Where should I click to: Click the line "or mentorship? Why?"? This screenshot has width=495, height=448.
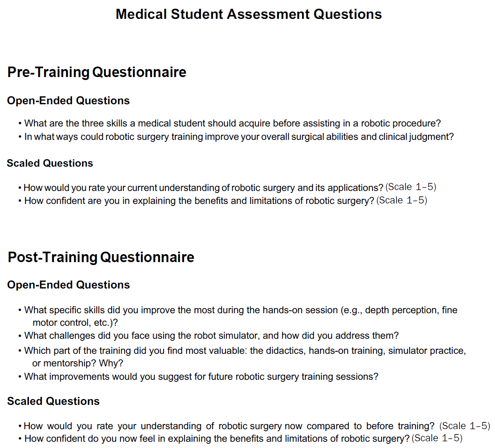77,363
